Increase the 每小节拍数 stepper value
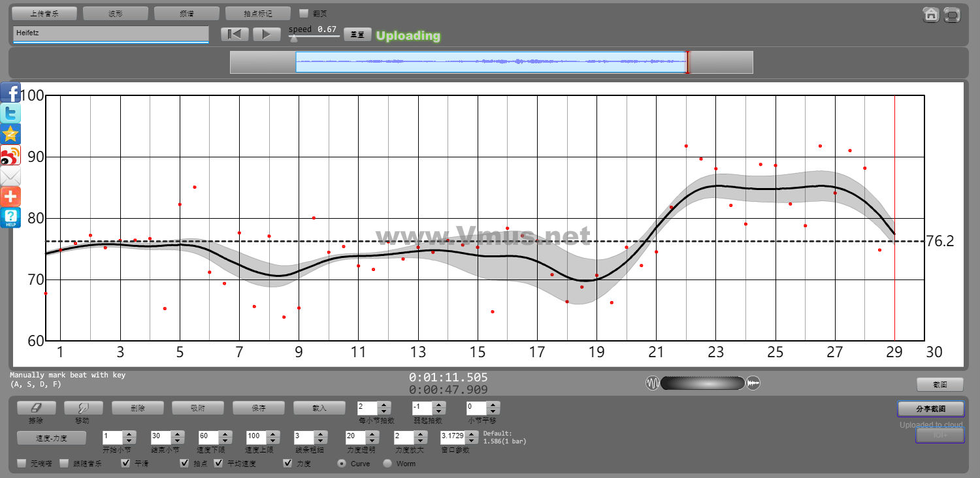Viewport: 980px width, 478px height. pos(384,404)
